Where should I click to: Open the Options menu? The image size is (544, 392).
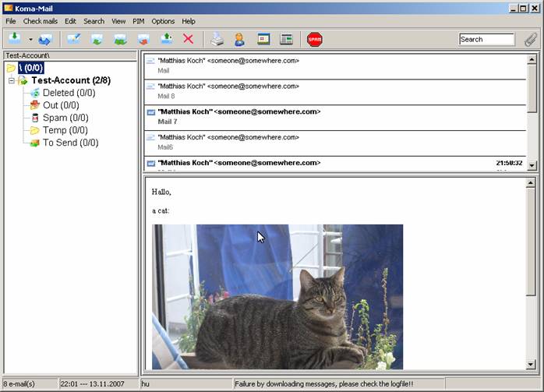coord(163,21)
